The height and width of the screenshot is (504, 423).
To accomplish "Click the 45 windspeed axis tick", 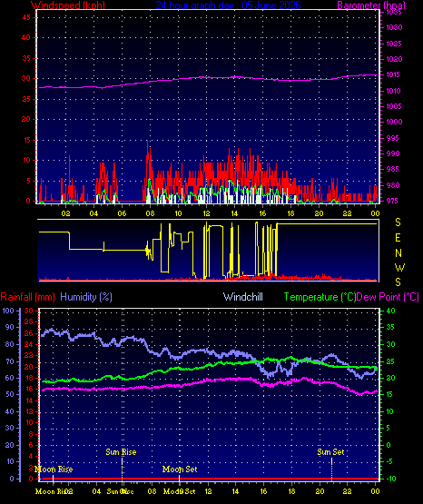I will click(x=26, y=17).
